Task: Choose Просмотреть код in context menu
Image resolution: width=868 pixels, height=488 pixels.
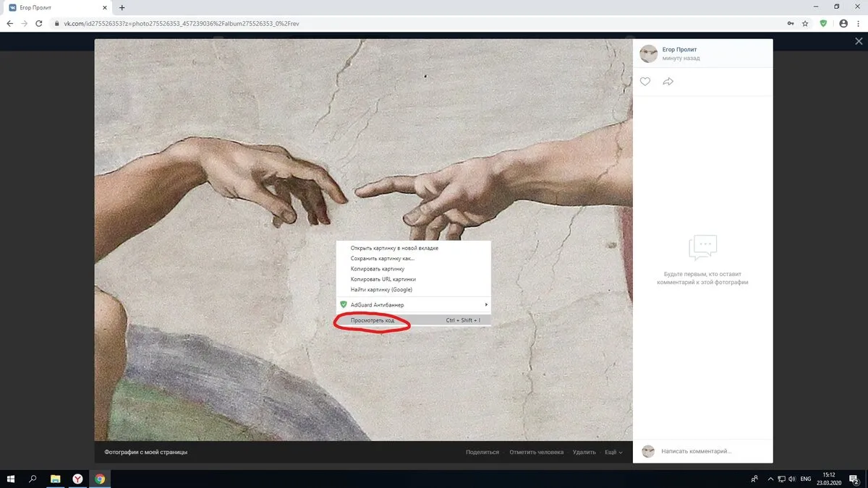Action: click(414, 320)
